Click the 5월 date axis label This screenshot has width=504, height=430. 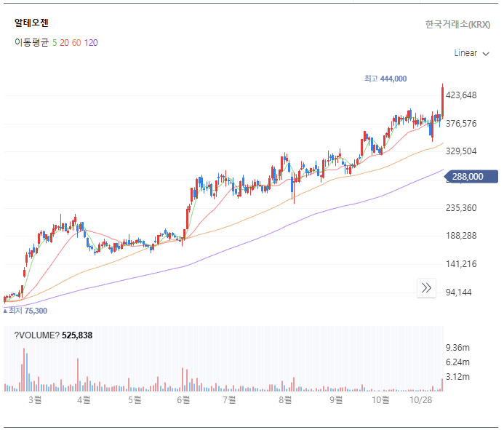click(x=135, y=399)
